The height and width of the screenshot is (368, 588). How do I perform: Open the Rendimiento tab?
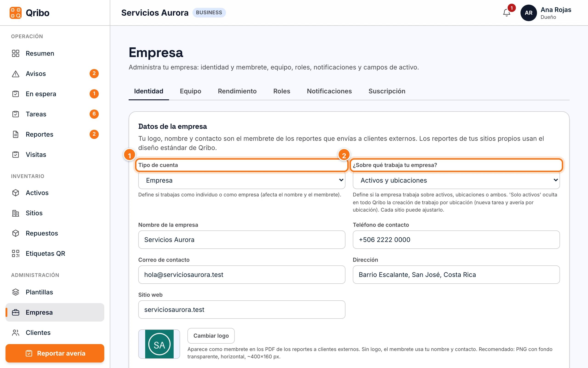click(x=237, y=91)
